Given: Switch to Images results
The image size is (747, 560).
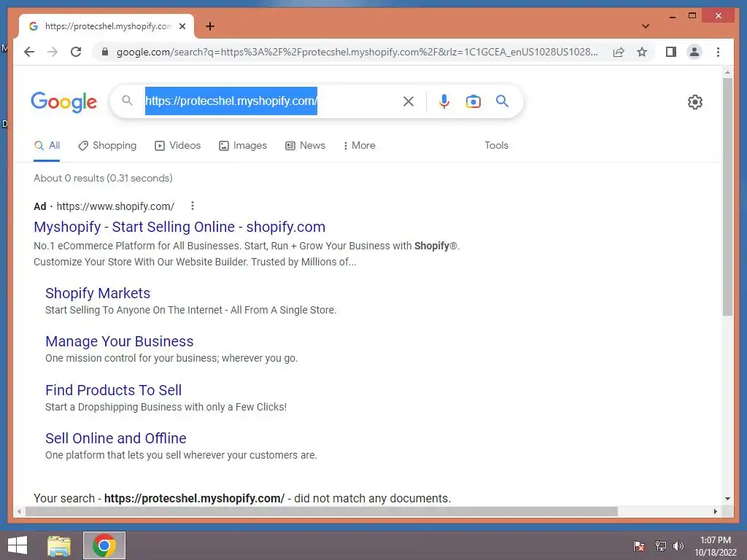Looking at the screenshot, I should [x=242, y=145].
